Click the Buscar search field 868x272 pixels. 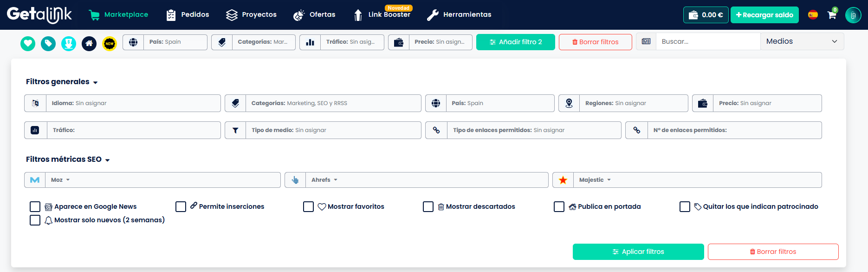pyautogui.click(x=708, y=41)
